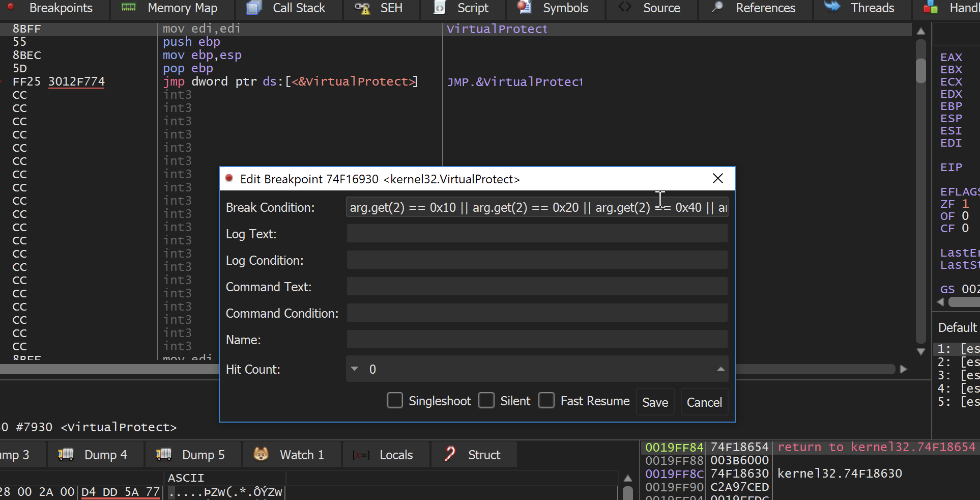Screen dimensions: 980x500
Task: Click the Watch 1 face icon
Action: click(x=261, y=454)
